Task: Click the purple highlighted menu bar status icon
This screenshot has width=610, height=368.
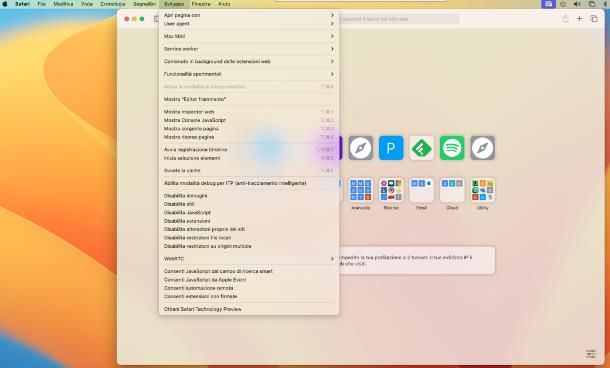Action: (x=548, y=4)
